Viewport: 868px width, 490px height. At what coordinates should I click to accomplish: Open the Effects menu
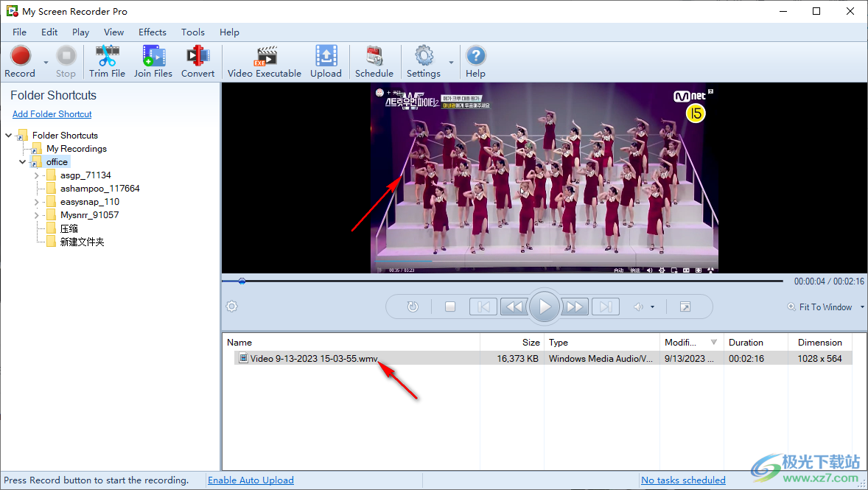tap(152, 32)
